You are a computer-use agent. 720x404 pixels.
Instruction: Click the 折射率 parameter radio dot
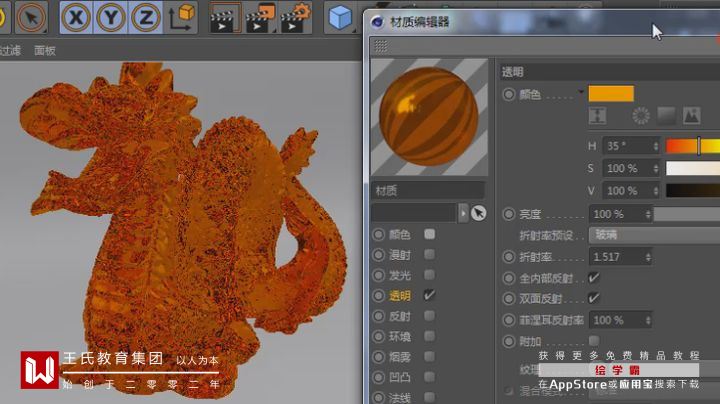(x=508, y=257)
